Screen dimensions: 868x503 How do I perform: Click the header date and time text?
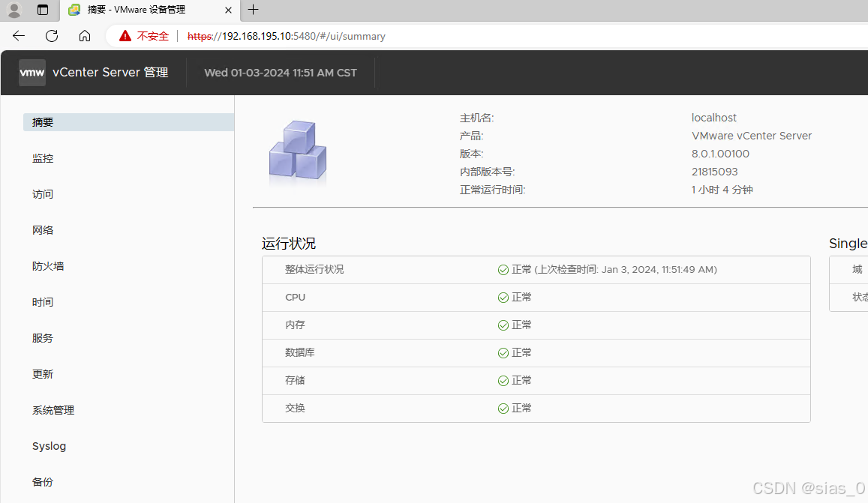point(281,73)
